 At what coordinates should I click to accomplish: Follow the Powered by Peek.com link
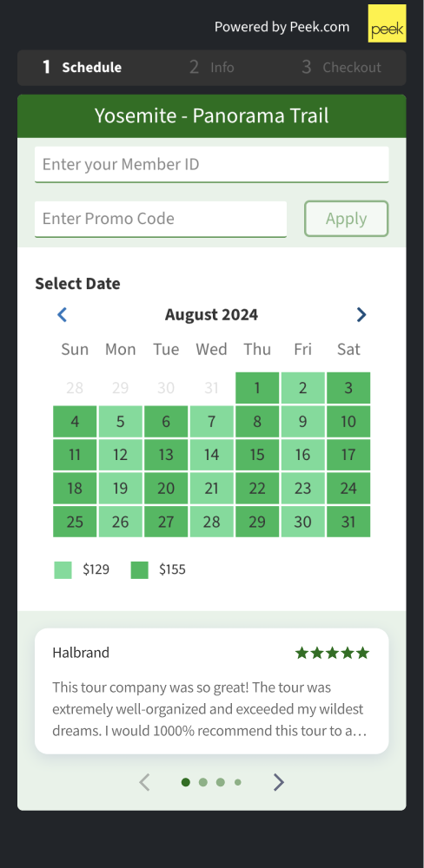tap(282, 27)
